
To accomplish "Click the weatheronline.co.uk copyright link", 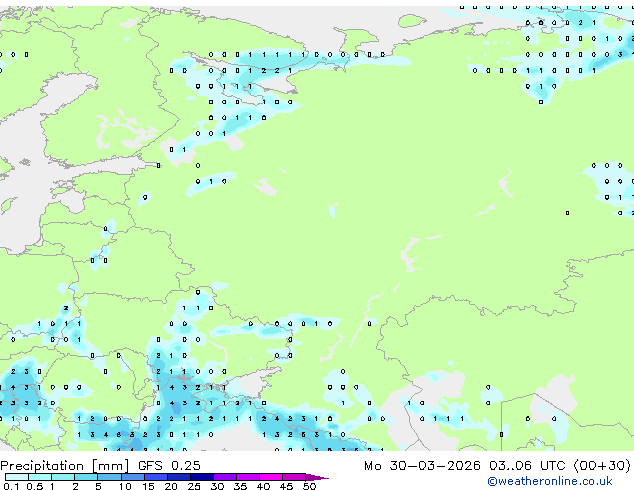I will click(x=549, y=481).
